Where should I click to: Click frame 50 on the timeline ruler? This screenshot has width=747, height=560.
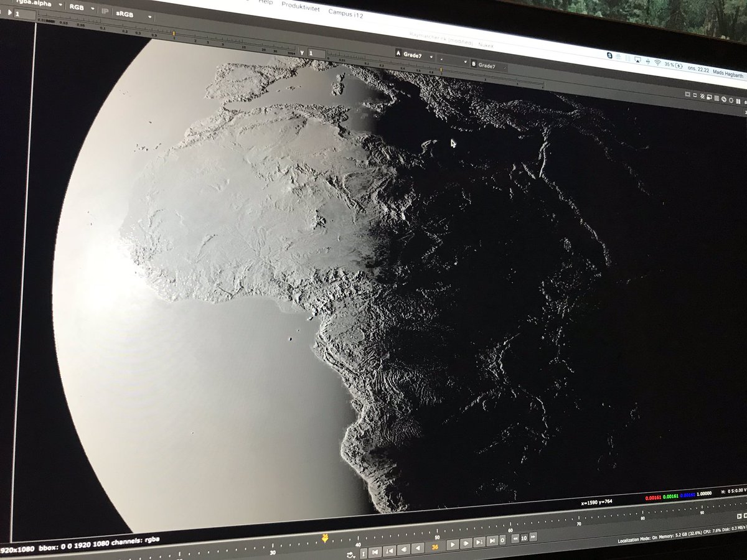point(437,534)
